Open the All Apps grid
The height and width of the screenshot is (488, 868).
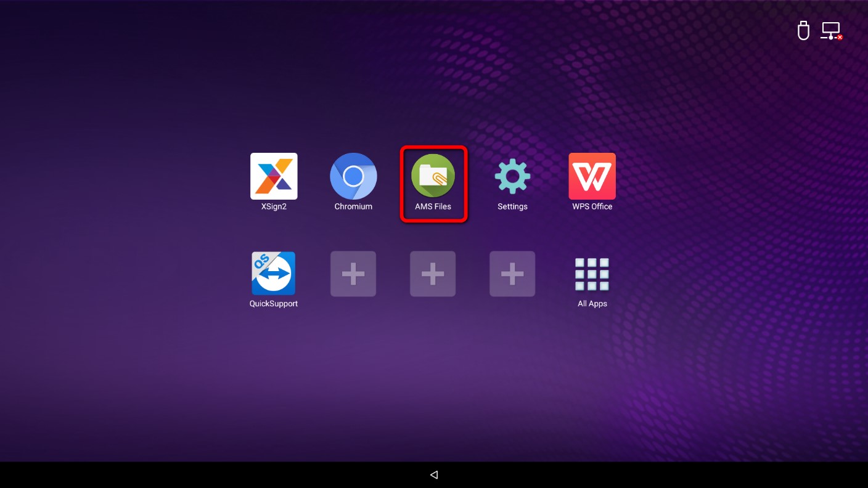tap(592, 274)
